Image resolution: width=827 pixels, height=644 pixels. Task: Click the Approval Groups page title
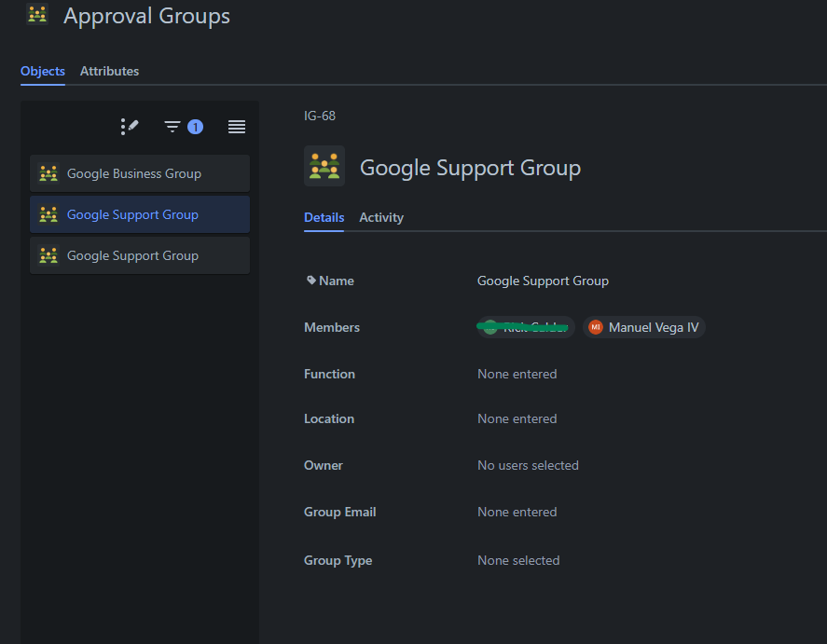coord(146,16)
